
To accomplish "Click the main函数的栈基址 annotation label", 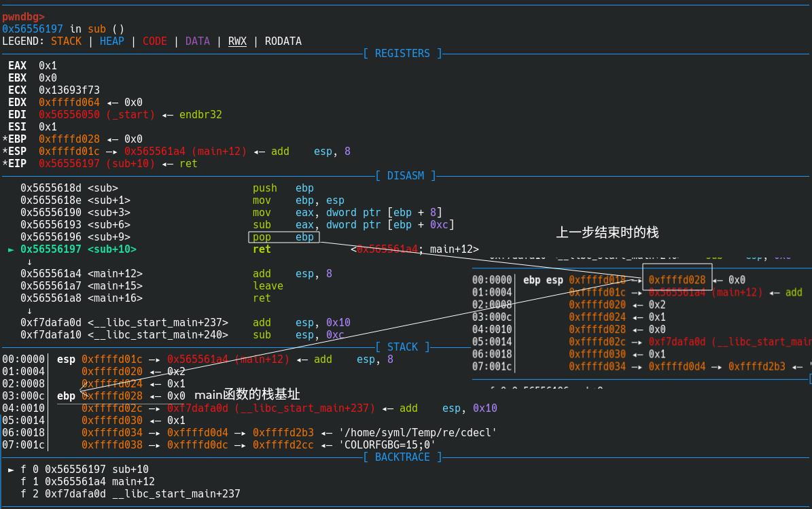I will tap(247, 395).
